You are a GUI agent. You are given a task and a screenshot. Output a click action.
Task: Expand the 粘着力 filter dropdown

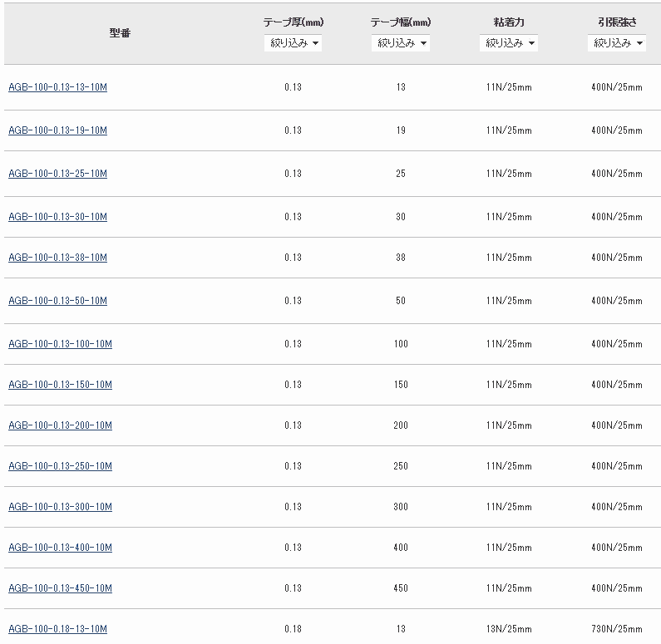[509, 43]
